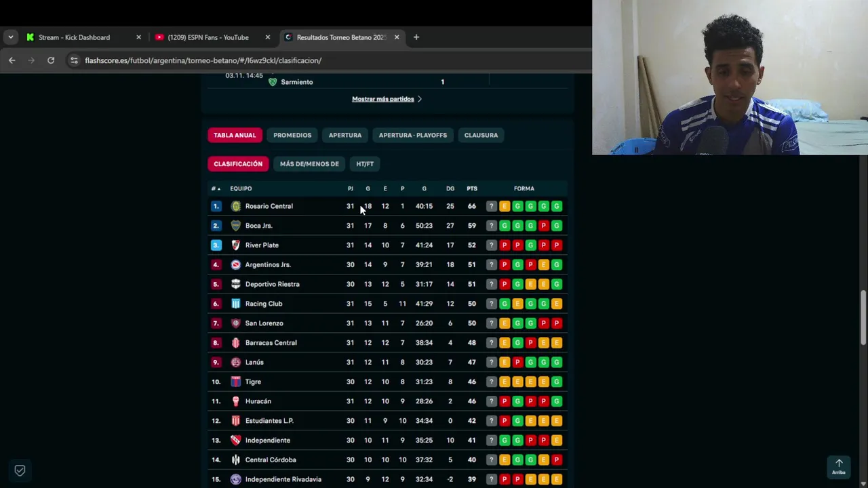Screen dimensions: 868x488
Task: Click the Independiente team crest
Action: pos(236,441)
